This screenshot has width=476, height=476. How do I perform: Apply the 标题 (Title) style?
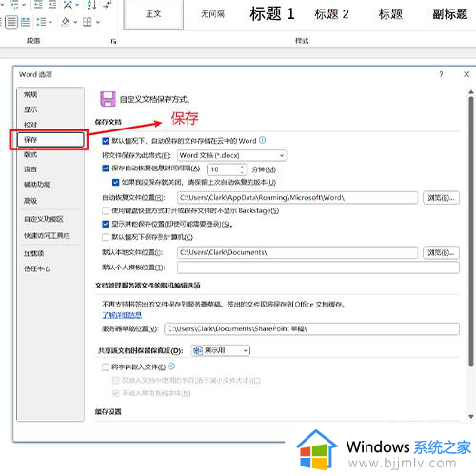point(390,14)
